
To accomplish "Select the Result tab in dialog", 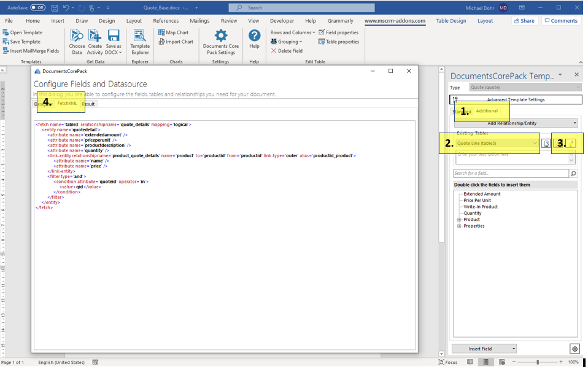I will (x=88, y=104).
